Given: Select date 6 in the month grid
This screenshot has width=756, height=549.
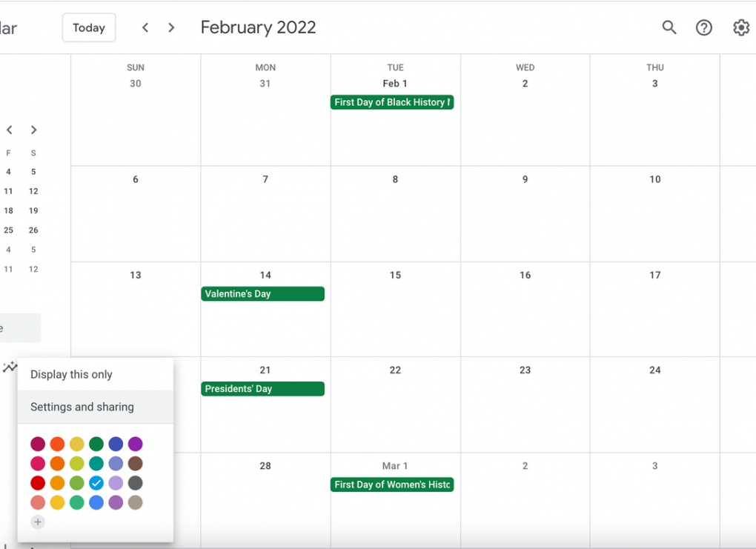Looking at the screenshot, I should 136,179.
